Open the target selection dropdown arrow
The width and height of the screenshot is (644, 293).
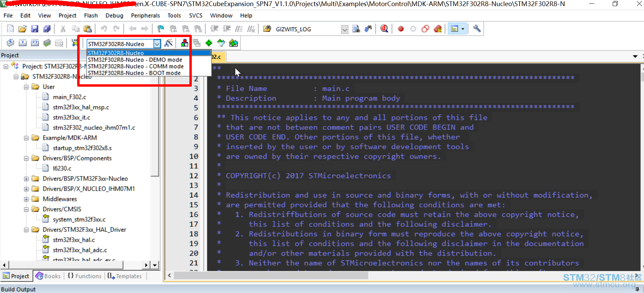157,44
